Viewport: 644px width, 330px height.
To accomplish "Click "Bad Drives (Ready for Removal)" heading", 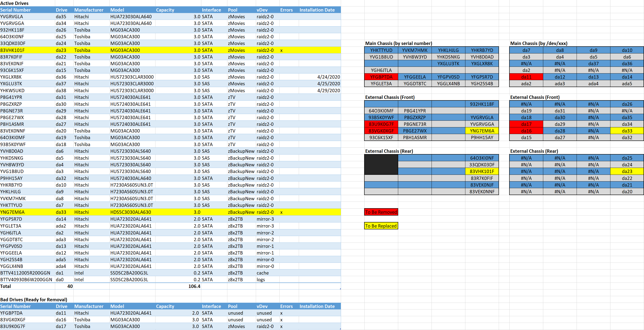I will coord(34,299).
